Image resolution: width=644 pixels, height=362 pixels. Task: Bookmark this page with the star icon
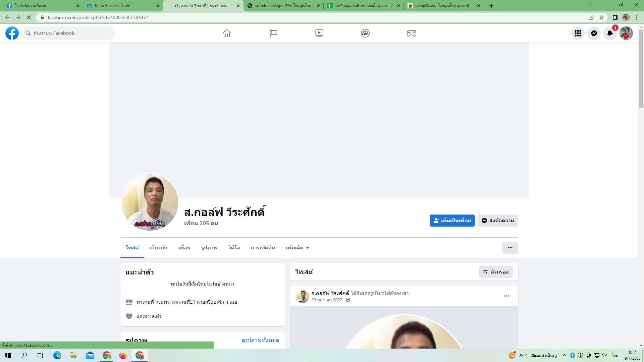coord(602,17)
